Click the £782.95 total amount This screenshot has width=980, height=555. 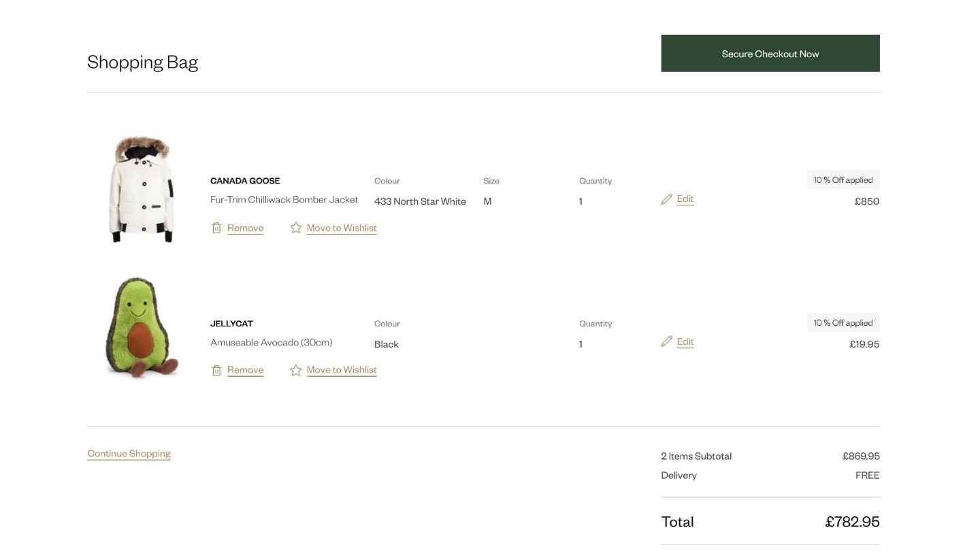tap(852, 522)
